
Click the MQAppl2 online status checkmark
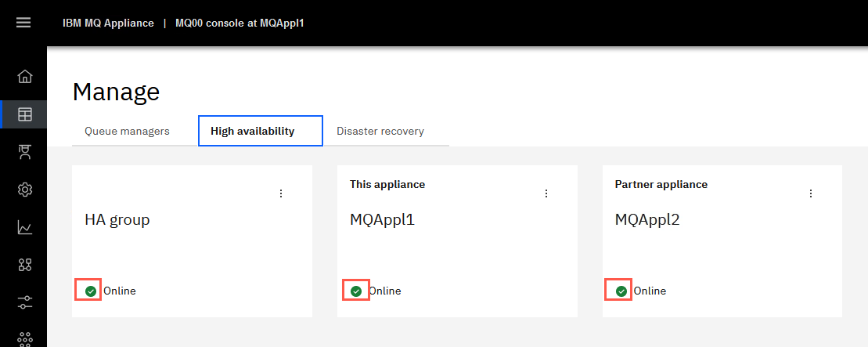(x=621, y=291)
